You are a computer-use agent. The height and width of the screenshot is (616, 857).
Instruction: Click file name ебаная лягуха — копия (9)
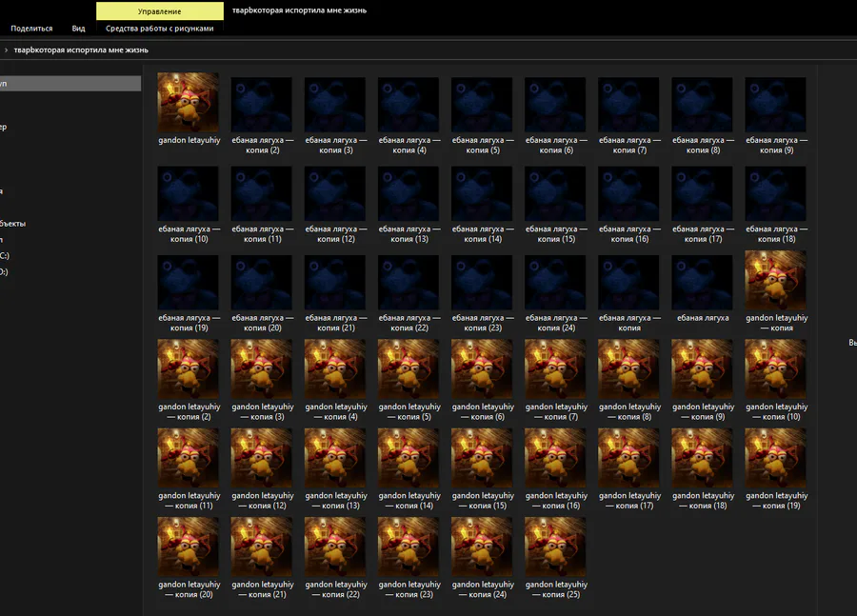click(777, 145)
